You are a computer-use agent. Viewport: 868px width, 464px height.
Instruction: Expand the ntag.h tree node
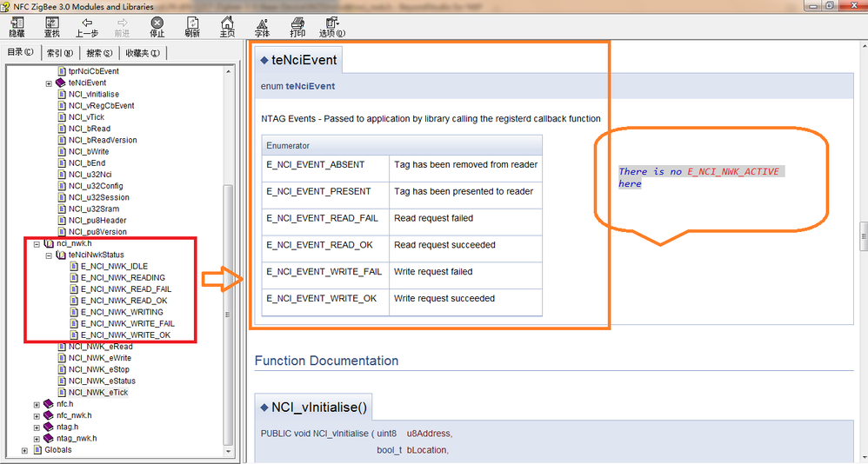pyautogui.click(x=37, y=428)
